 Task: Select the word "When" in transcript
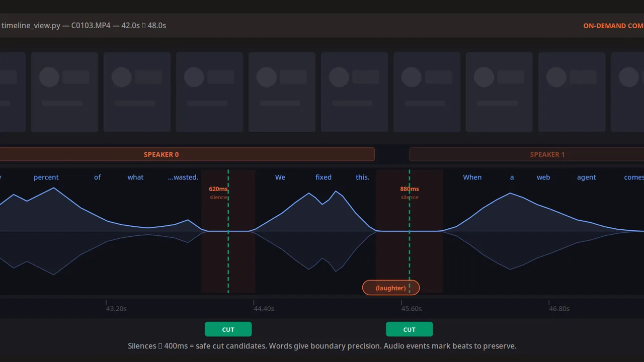472,177
